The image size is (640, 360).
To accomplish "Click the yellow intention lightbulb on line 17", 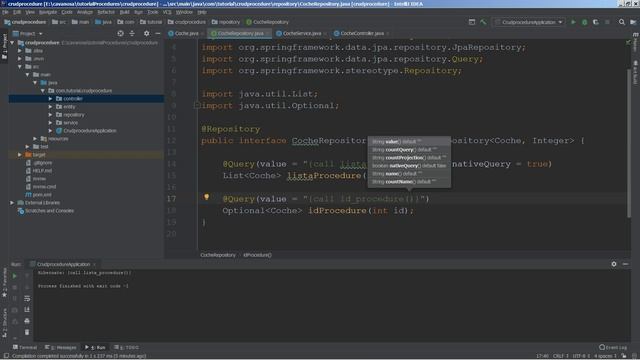I will (x=207, y=198).
